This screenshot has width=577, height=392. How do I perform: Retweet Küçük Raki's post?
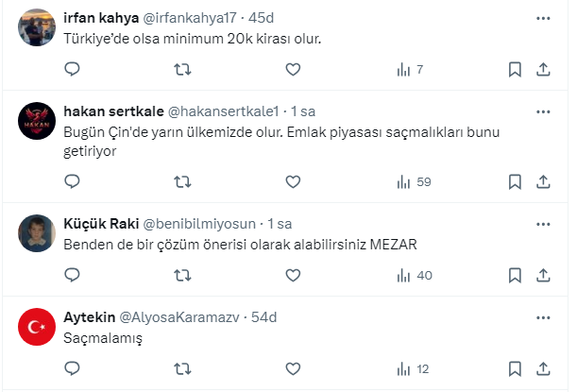tap(183, 275)
